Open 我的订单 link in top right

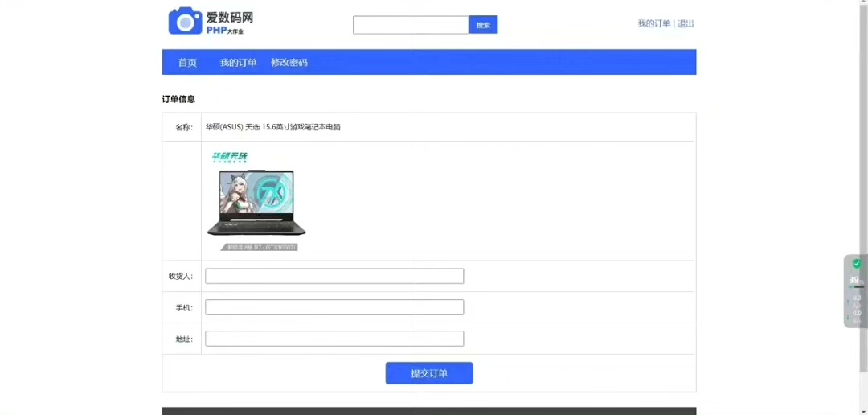point(653,23)
